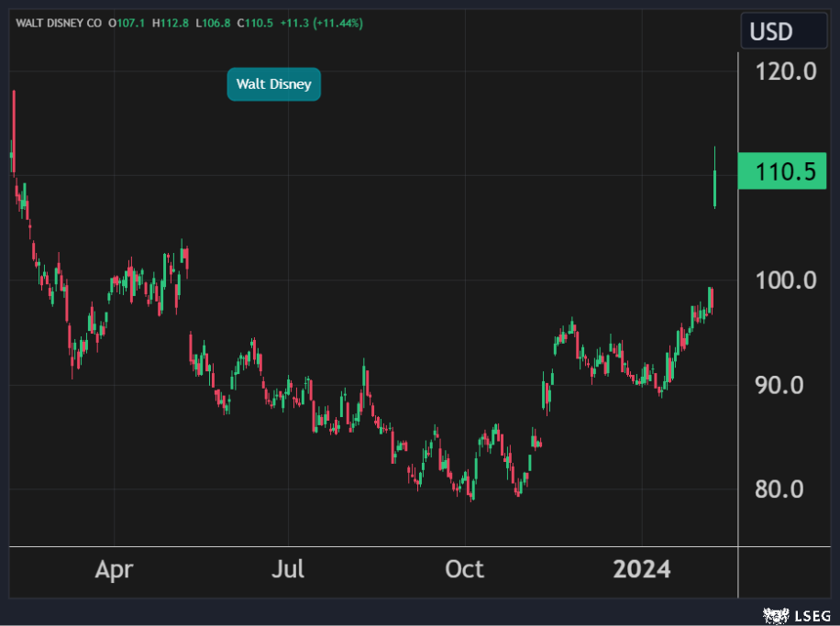Click Oct on the time axis

pos(464,569)
